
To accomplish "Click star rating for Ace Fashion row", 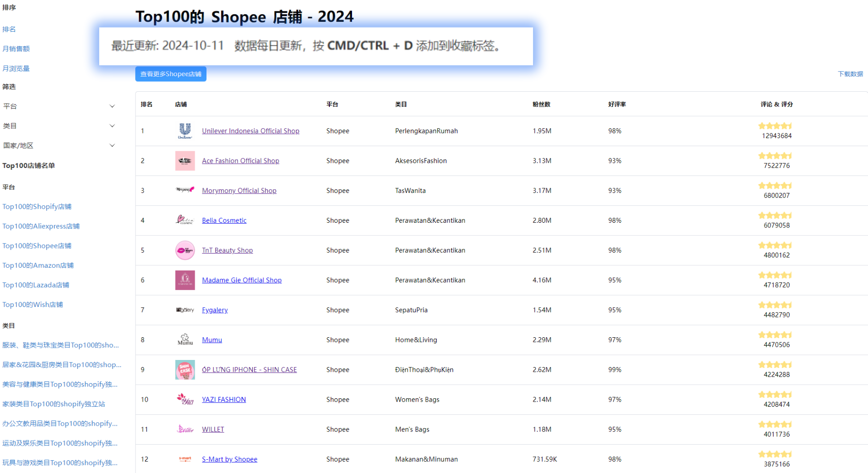I will [775, 156].
